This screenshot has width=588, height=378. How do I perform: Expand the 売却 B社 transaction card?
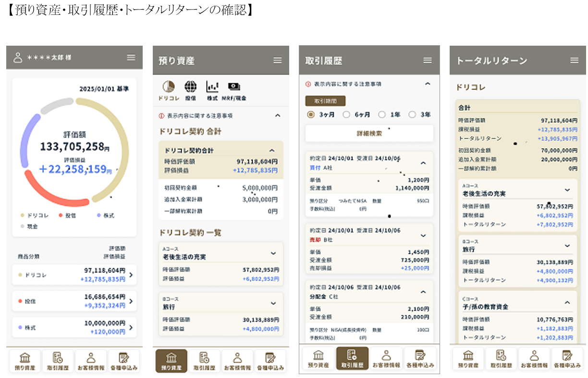coord(423,235)
